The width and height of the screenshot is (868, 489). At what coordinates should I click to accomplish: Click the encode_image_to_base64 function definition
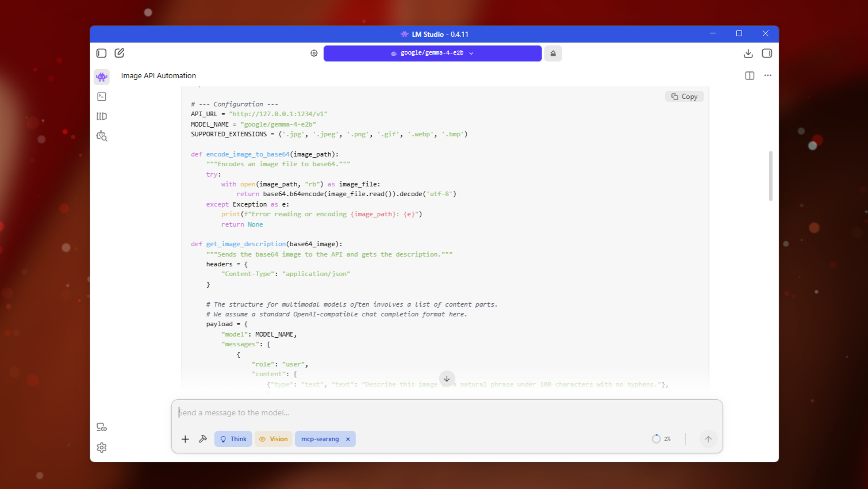[x=265, y=154]
